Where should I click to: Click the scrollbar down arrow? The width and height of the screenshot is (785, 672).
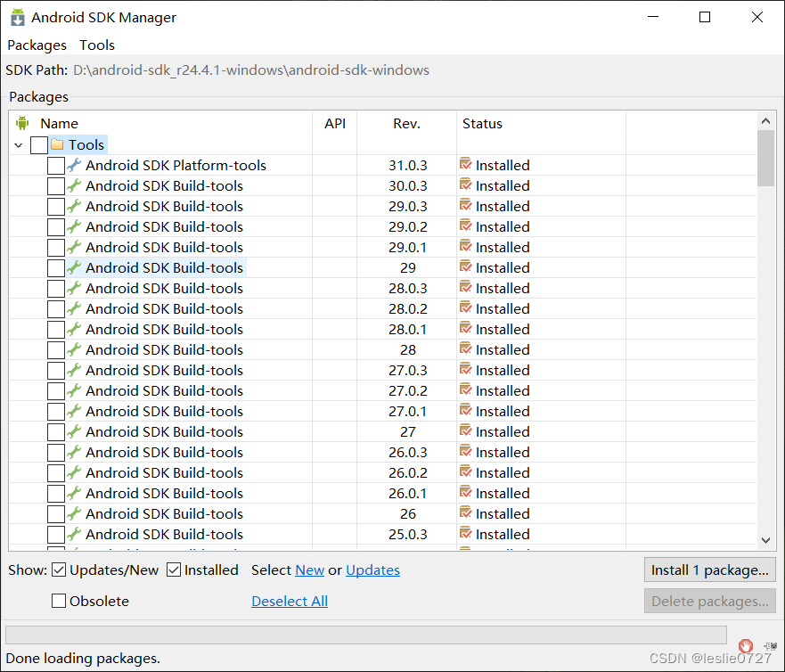[765, 540]
